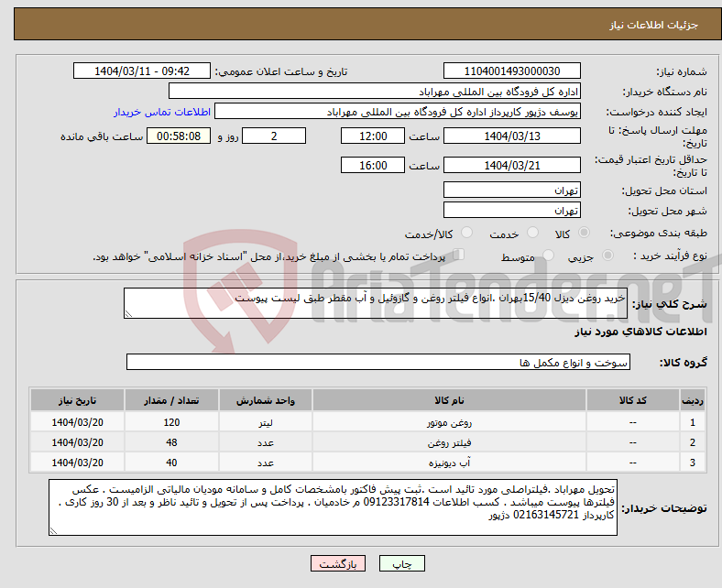The width and height of the screenshot is (722, 588).
Task: Click the resize handle of buyer notes textarea
Action: pyautogui.click(x=53, y=531)
